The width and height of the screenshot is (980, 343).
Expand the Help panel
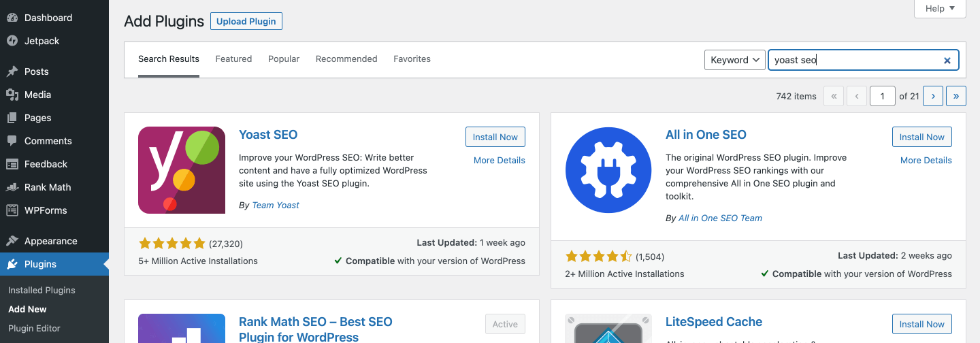pos(941,9)
